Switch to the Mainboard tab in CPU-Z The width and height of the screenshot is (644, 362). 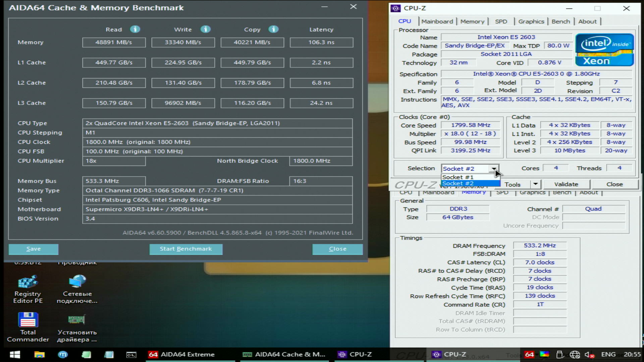(437, 21)
